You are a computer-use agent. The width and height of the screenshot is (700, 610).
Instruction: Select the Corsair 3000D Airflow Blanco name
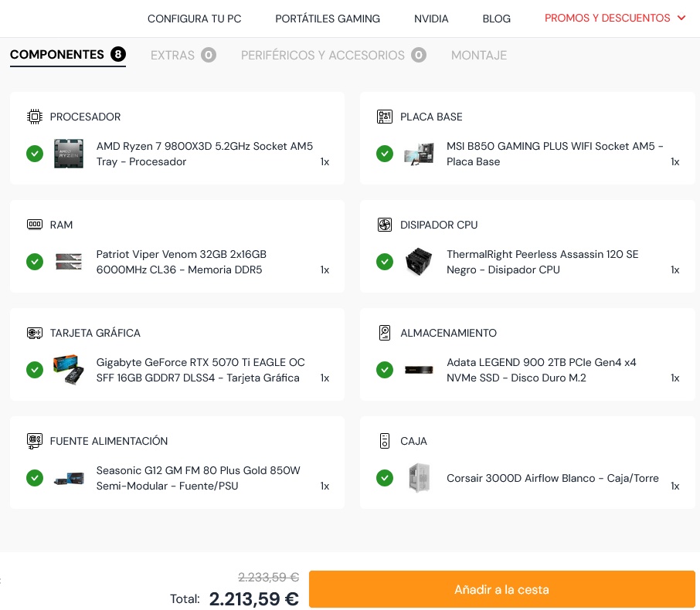pos(552,478)
